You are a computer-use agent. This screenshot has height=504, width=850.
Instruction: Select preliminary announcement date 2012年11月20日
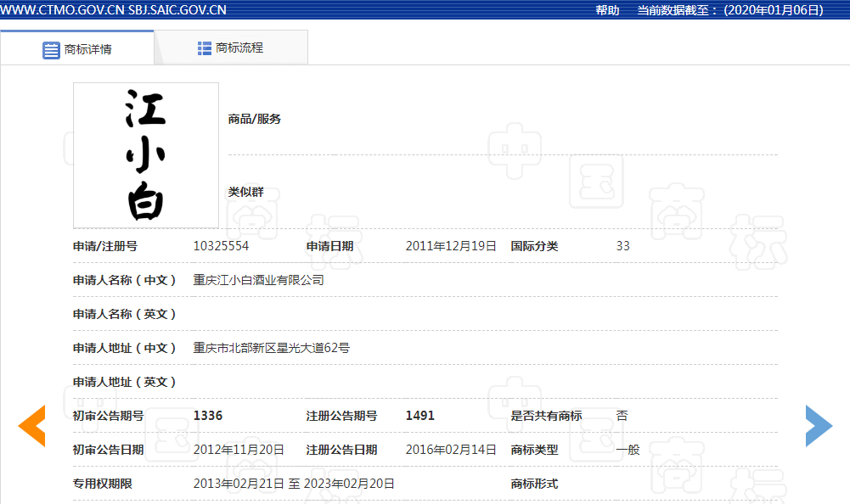tap(239, 450)
